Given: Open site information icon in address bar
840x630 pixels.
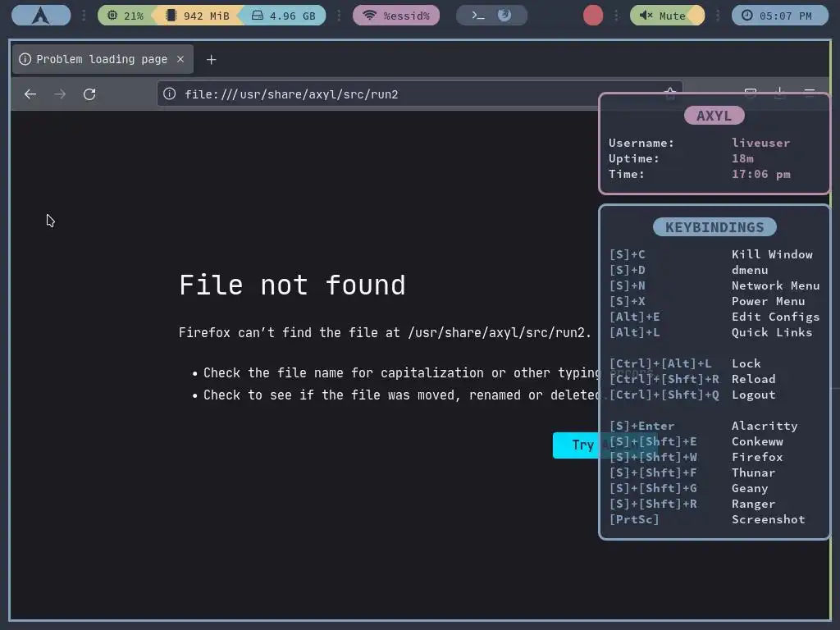Looking at the screenshot, I should point(169,94).
